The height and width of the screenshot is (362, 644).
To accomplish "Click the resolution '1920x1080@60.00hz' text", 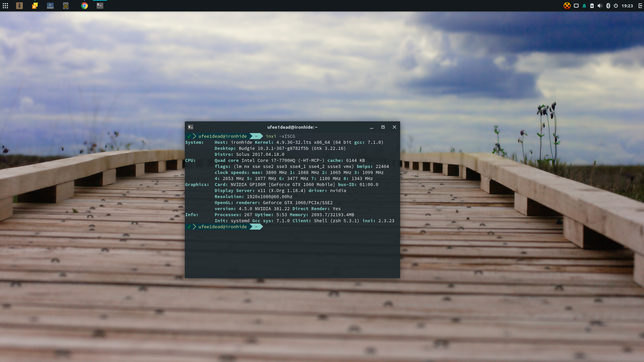I will (x=270, y=197).
